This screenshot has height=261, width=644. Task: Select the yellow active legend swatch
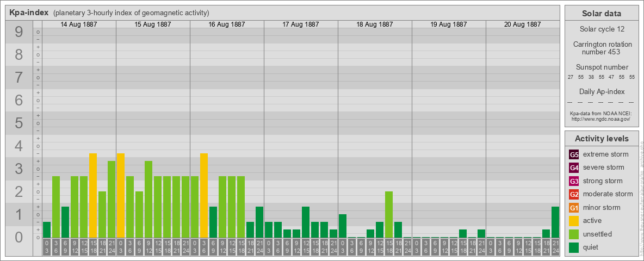[x=574, y=221]
